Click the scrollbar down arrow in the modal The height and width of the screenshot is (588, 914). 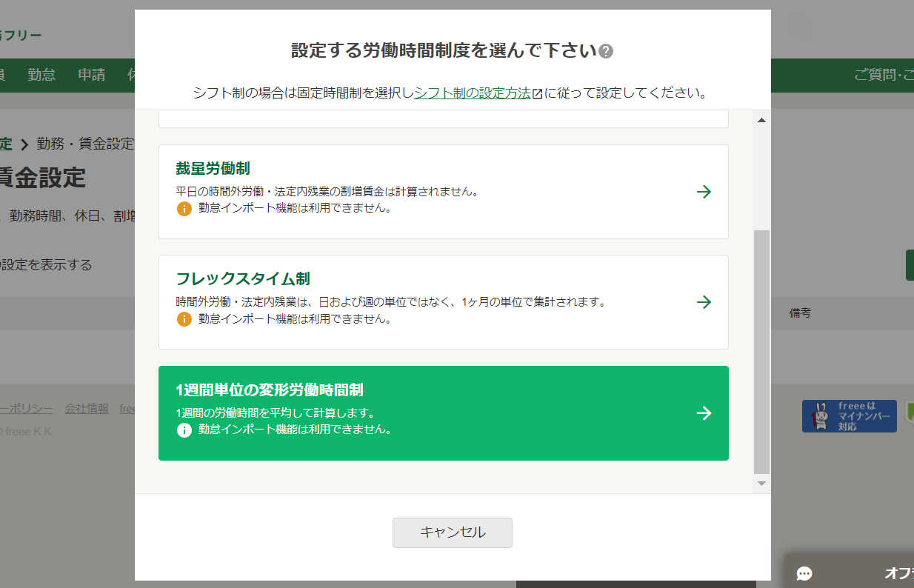point(761,483)
